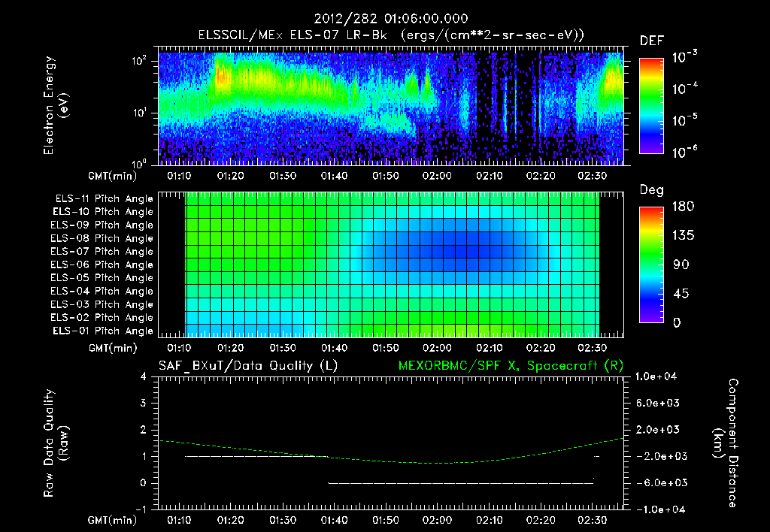This screenshot has width=770, height=532.
Task: Click the DEF color bar legend
Action: 651,105
